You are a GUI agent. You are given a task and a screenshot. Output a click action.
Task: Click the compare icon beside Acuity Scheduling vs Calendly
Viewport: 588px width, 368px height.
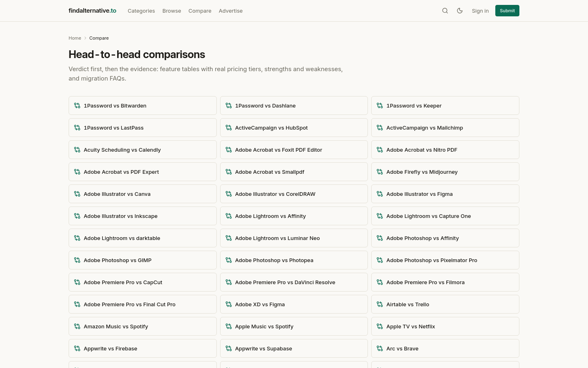[77, 150]
